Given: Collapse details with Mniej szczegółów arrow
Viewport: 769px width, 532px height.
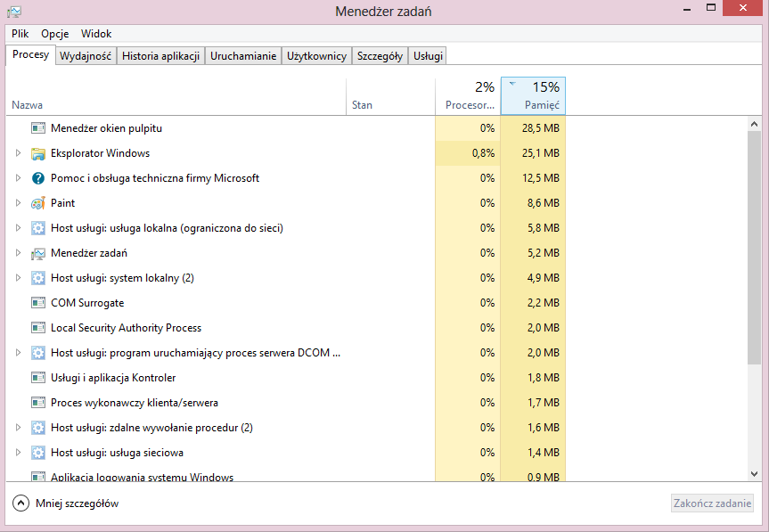Looking at the screenshot, I should pyautogui.click(x=20, y=503).
